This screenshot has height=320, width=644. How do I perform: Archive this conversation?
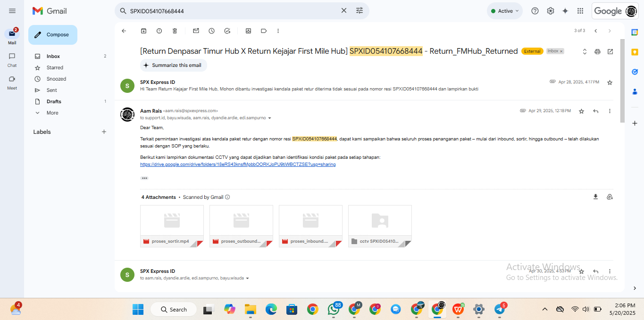143,31
